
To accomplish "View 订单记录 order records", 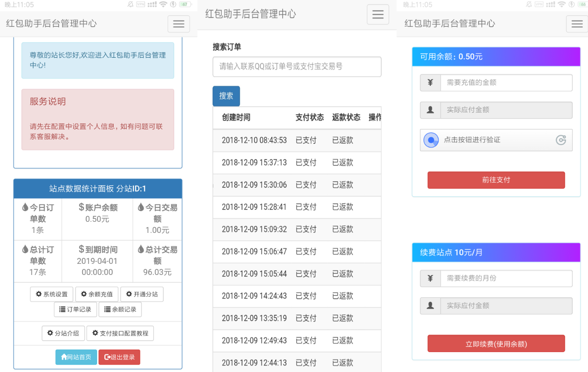I will [x=75, y=310].
